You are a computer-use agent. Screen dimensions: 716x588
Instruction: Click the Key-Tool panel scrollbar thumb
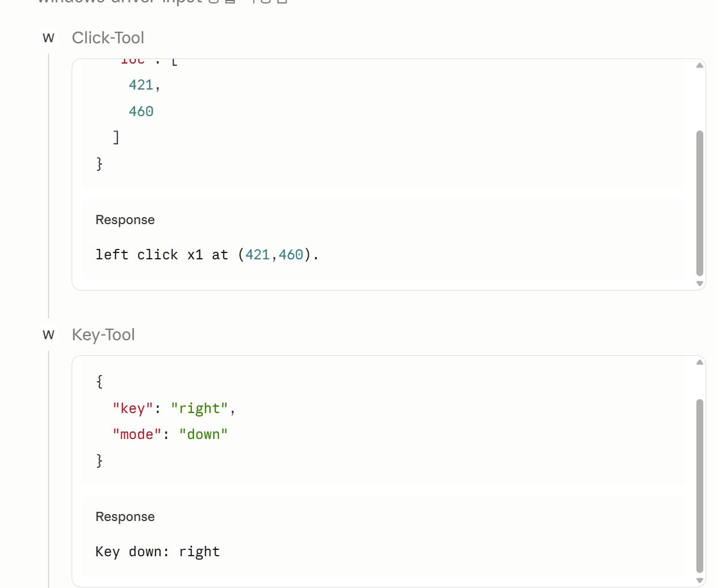[x=700, y=486]
